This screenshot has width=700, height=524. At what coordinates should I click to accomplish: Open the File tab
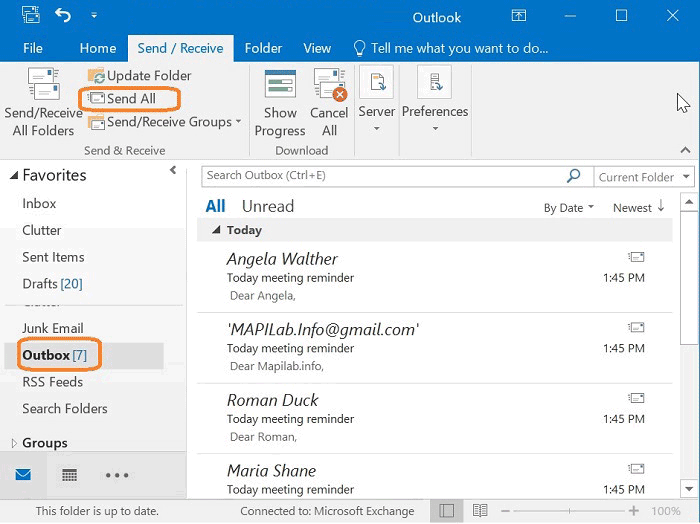tap(33, 48)
